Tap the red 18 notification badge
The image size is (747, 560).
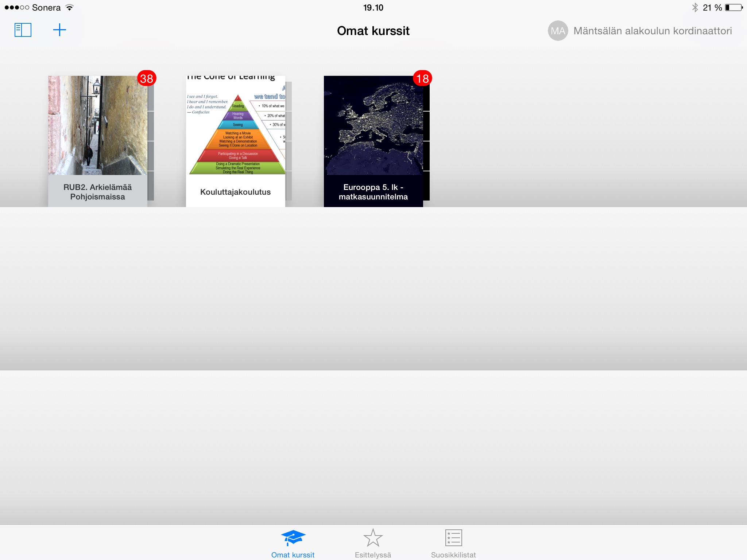pyautogui.click(x=422, y=78)
